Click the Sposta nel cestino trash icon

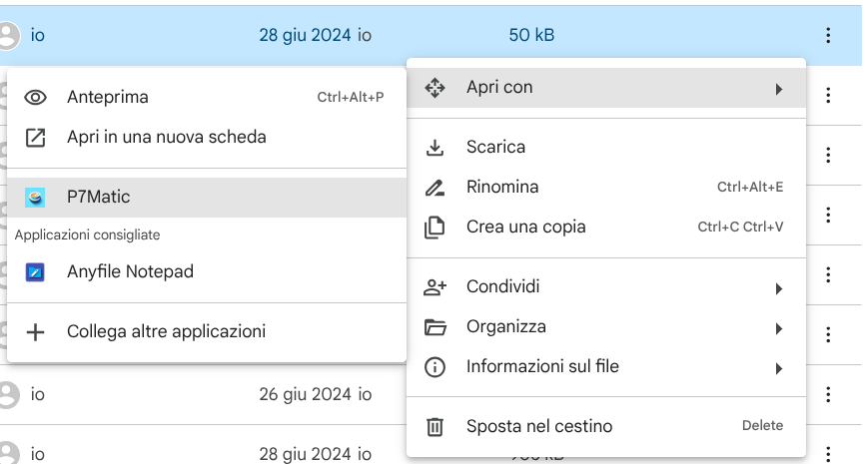click(x=434, y=426)
